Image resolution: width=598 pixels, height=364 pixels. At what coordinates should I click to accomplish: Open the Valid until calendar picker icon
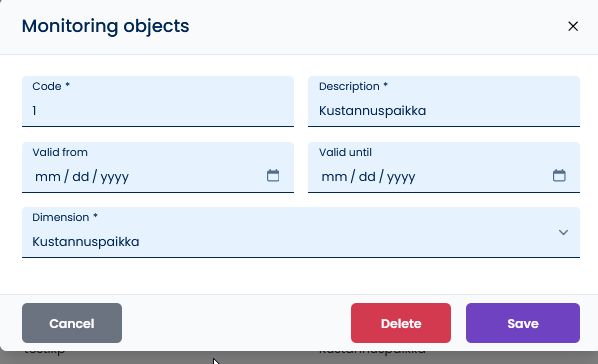(559, 176)
